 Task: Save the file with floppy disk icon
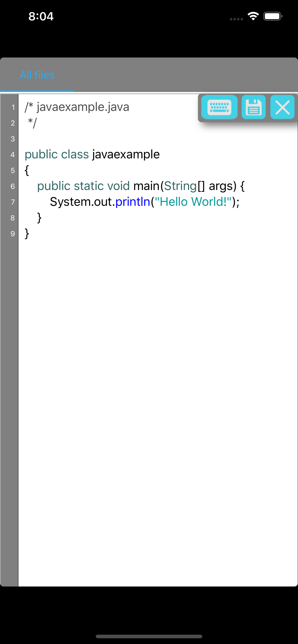(253, 107)
